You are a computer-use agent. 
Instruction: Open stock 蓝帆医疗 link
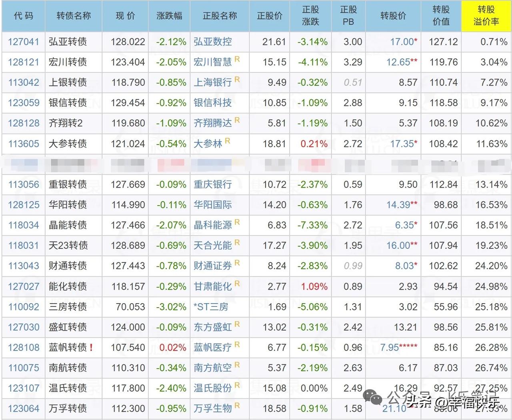point(212,348)
